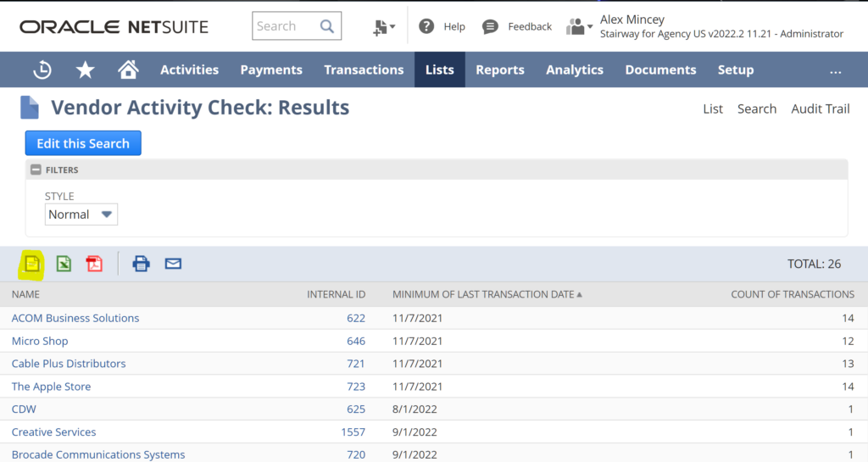Open the Shortcuts star icon
Image resolution: width=868 pixels, height=462 pixels.
[x=86, y=70]
